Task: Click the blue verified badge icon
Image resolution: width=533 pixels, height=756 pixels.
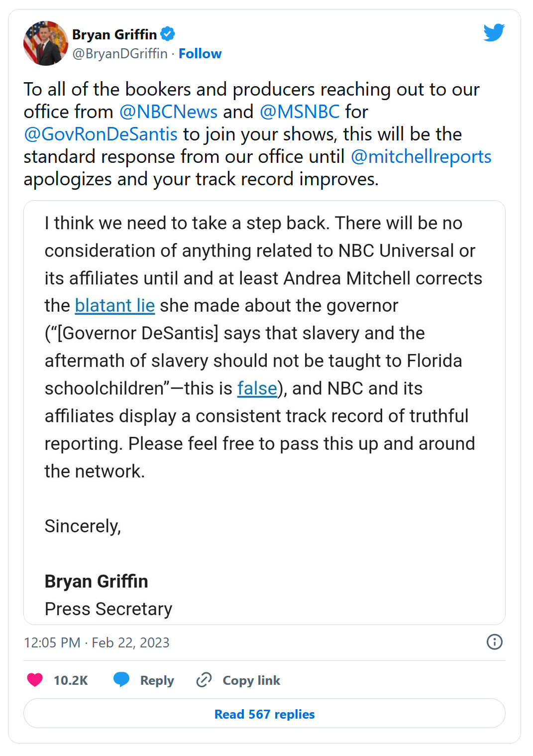Action: (x=168, y=34)
